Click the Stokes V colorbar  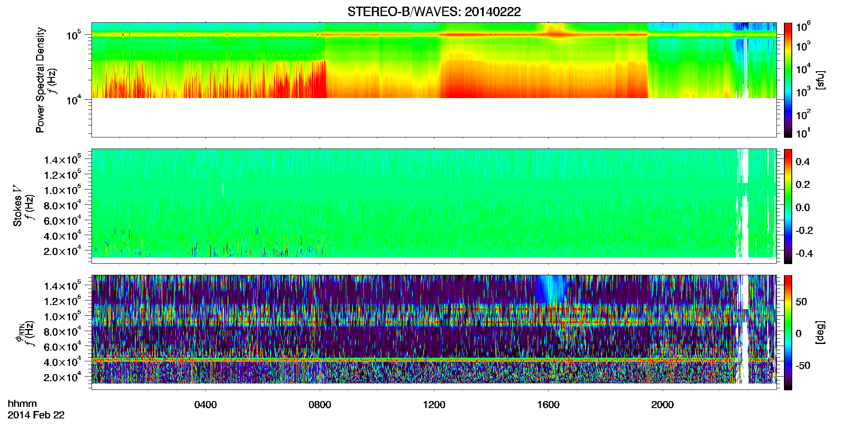788,206
